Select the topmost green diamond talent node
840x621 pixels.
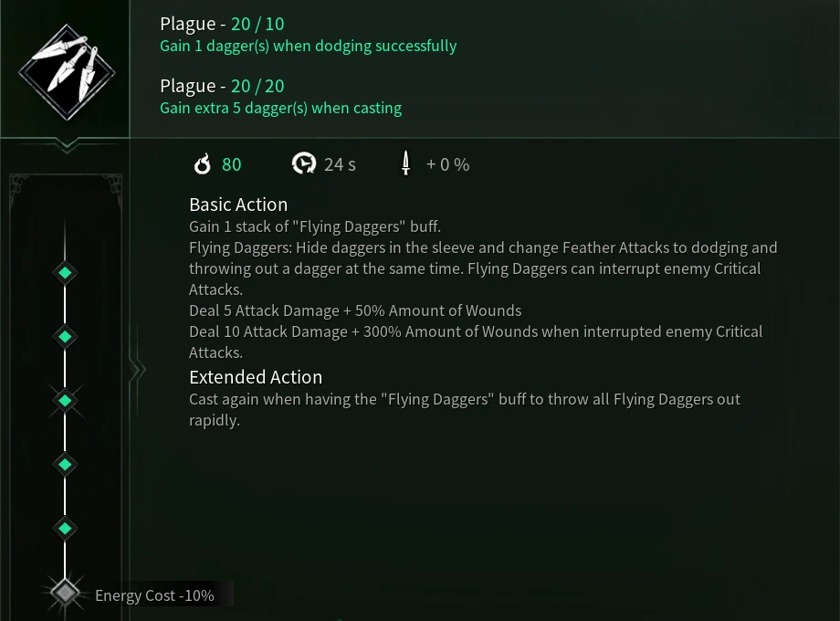click(65, 272)
